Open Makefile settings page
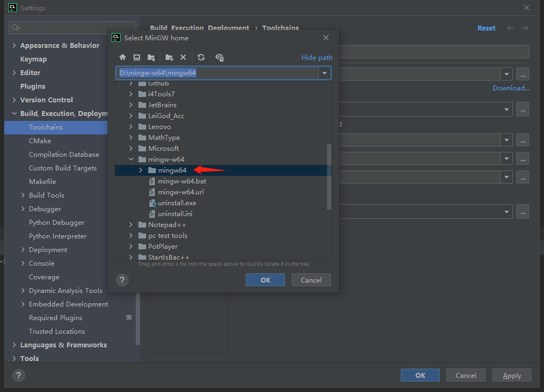544x392 pixels. (x=43, y=182)
